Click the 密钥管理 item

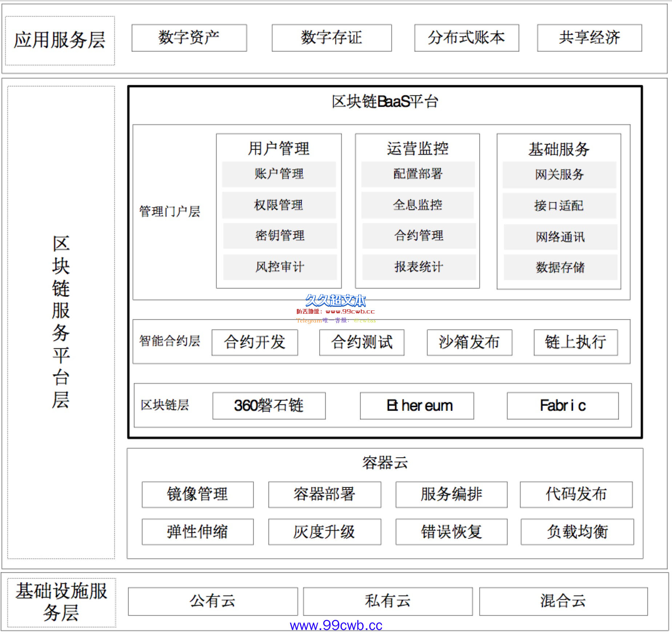tap(280, 236)
